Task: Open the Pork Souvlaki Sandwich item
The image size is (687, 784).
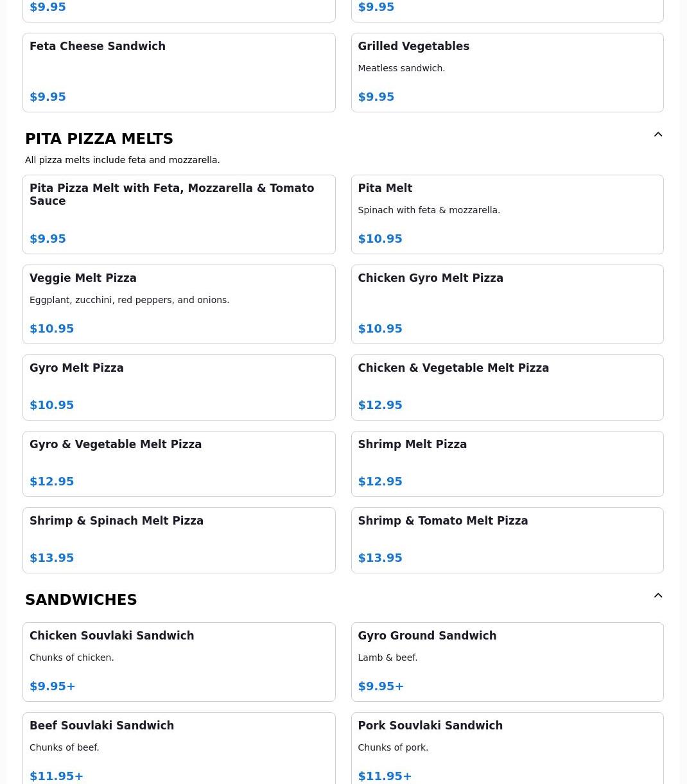Action: [x=507, y=749]
